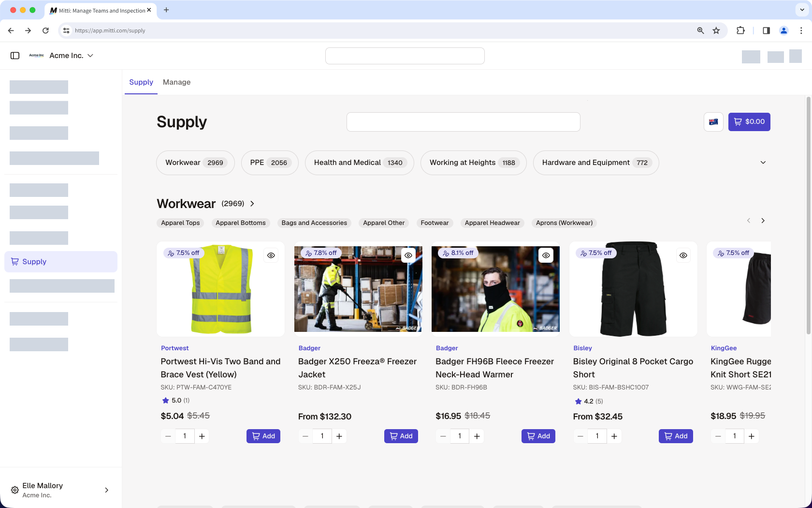The width and height of the screenshot is (812, 508).
Task: Open the Chrome three-dot menu
Action: click(x=801, y=30)
